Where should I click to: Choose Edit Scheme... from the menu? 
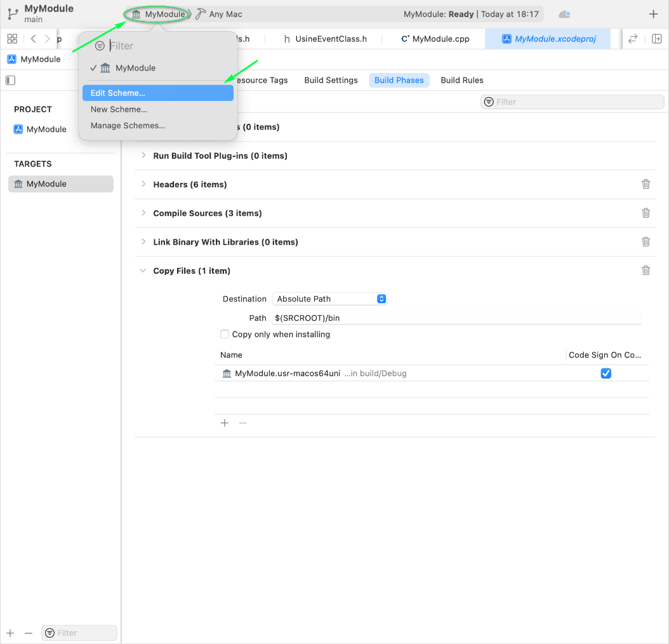point(158,93)
